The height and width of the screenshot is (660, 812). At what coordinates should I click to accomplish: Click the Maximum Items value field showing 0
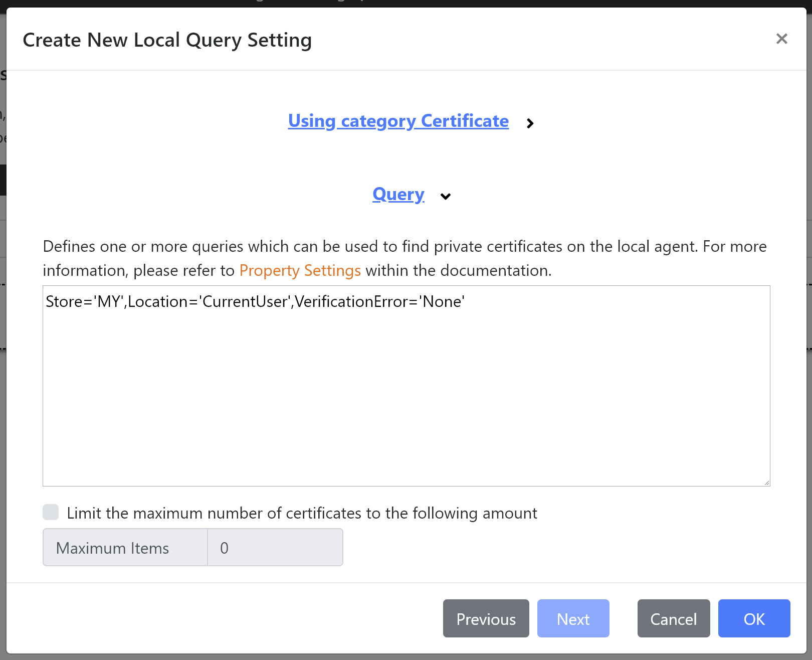(x=275, y=547)
